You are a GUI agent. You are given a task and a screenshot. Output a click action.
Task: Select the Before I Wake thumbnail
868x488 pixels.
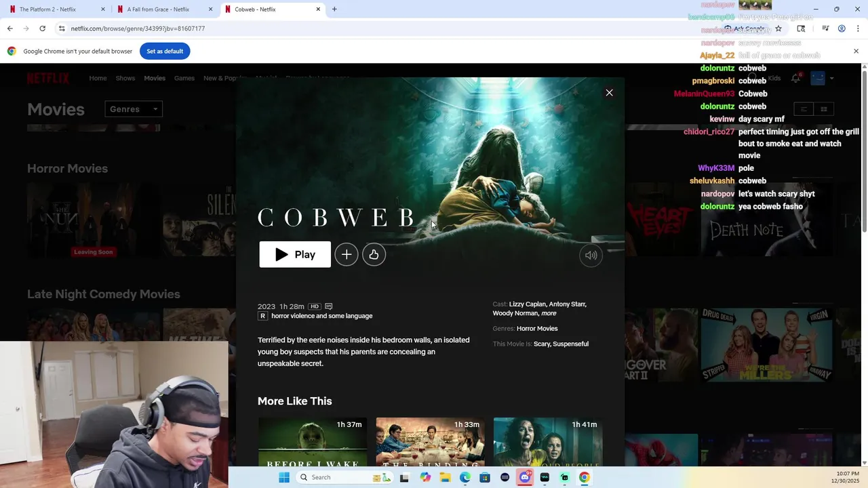(313, 442)
